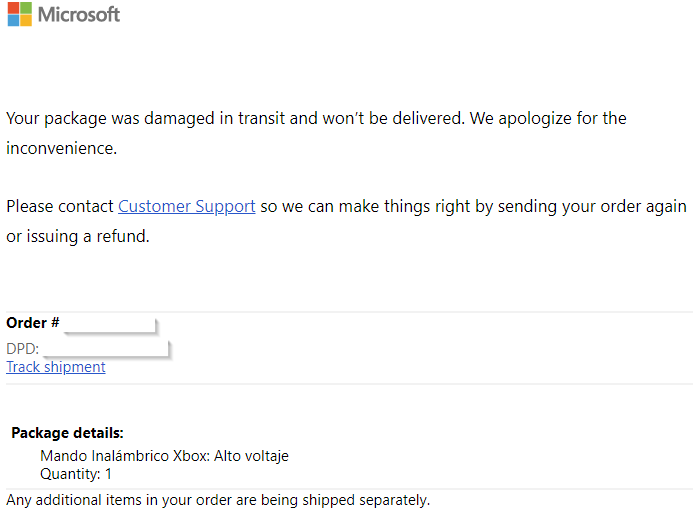This screenshot has height=522, width=693.
Task: Select the bold "Order #" label
Action: click(x=33, y=323)
